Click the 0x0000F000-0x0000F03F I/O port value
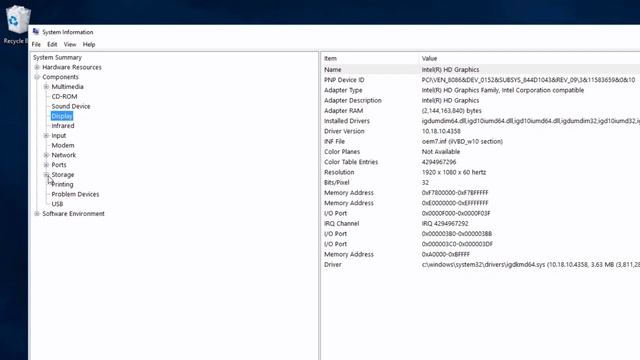This screenshot has width=640, height=360. [x=456, y=213]
